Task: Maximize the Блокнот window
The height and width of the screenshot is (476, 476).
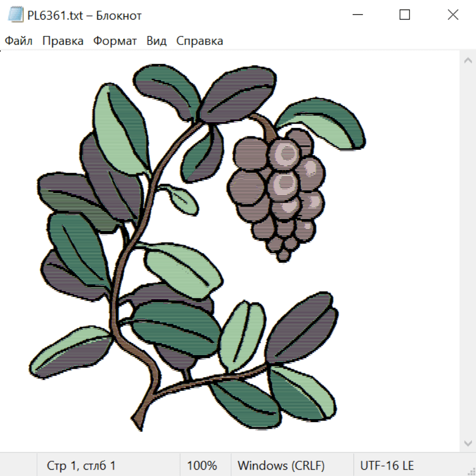Action: pyautogui.click(x=405, y=15)
